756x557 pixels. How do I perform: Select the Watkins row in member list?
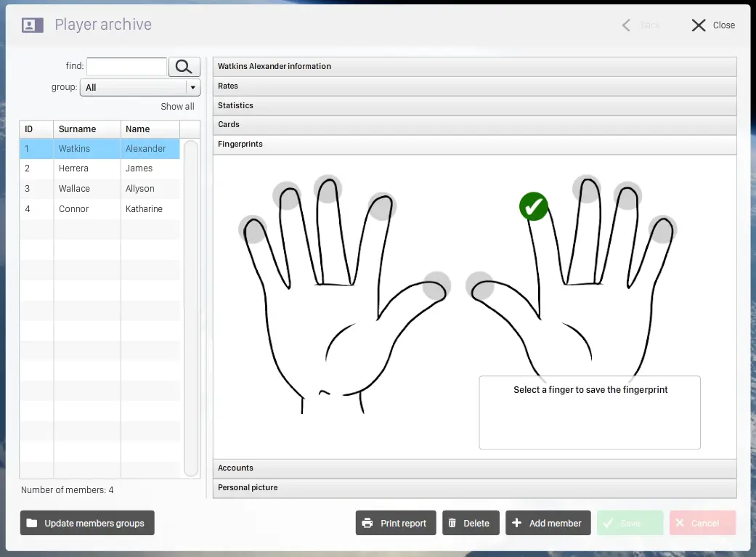(99, 149)
